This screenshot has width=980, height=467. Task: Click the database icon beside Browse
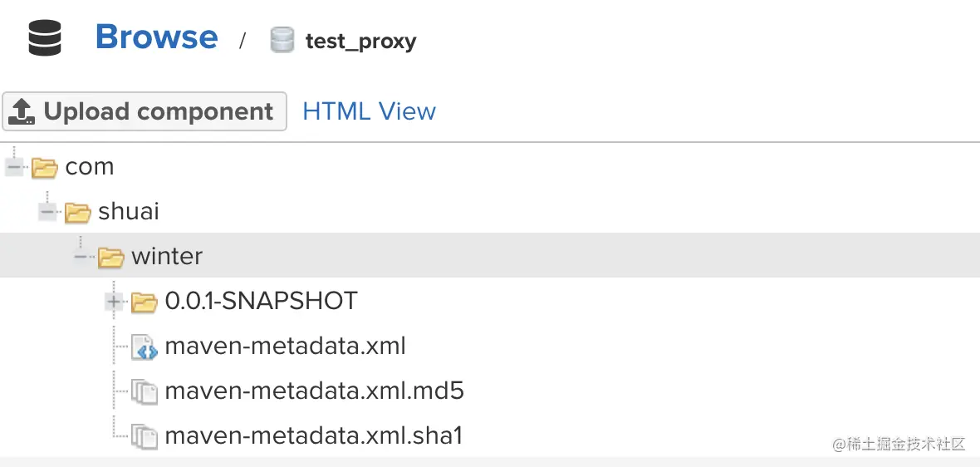[45, 39]
